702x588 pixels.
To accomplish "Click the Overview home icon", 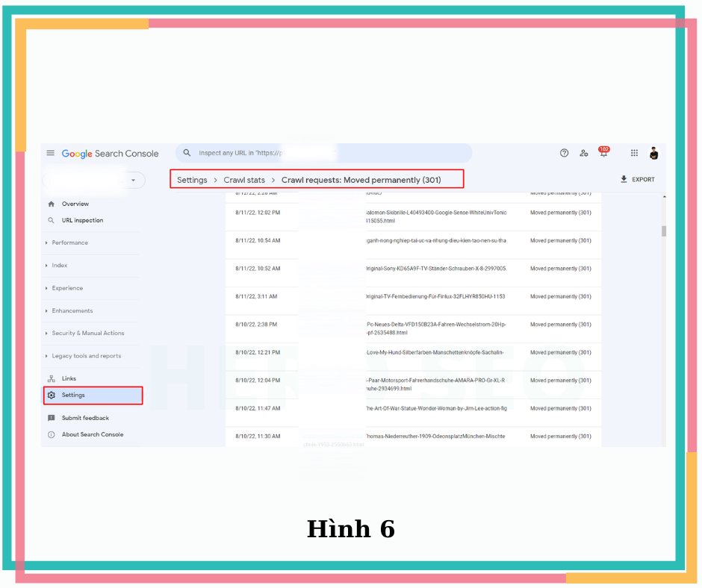I will tap(51, 204).
